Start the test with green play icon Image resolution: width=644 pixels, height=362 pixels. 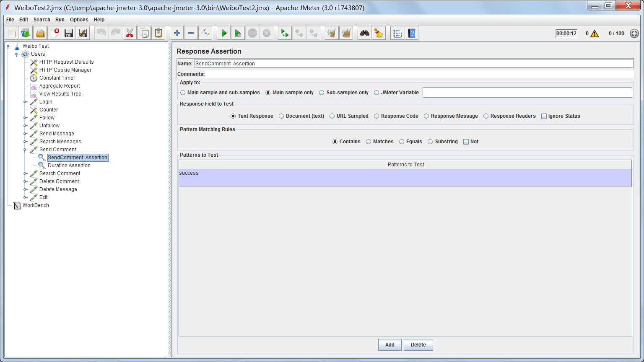click(x=224, y=33)
